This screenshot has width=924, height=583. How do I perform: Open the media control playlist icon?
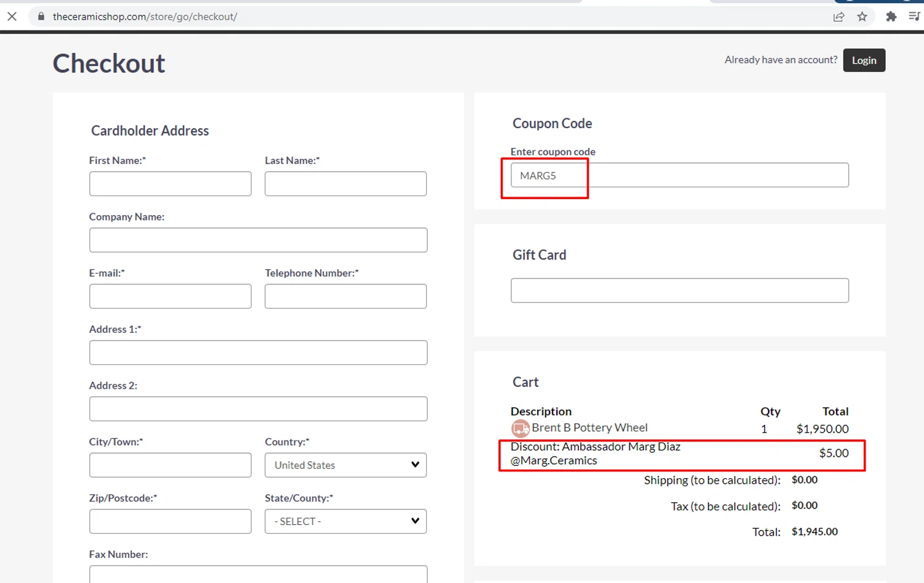coord(914,17)
